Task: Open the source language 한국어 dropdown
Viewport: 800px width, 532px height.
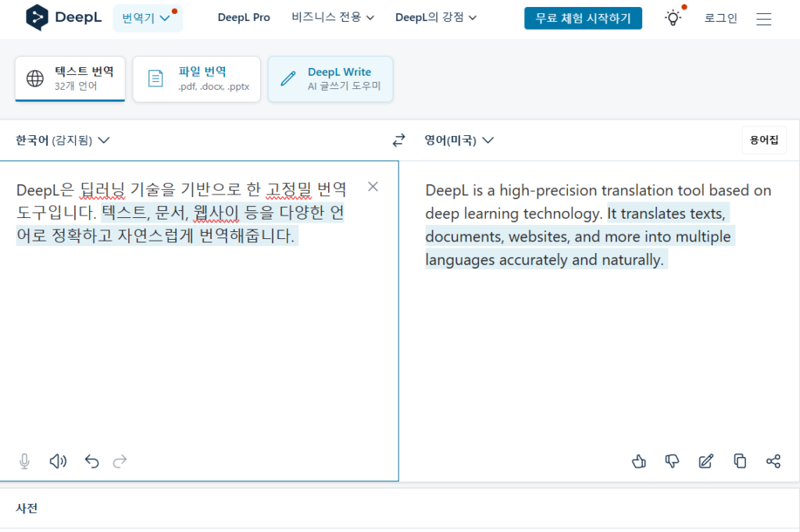Action: [x=62, y=141]
